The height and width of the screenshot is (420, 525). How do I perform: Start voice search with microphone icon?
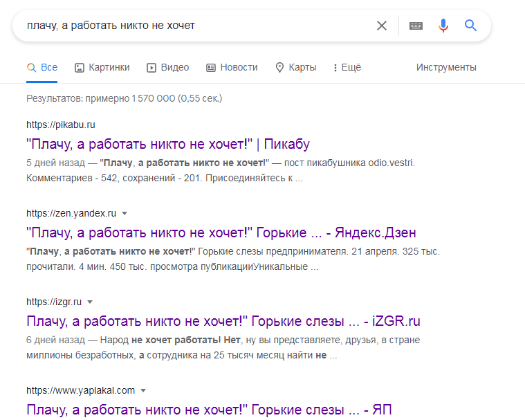pos(443,26)
